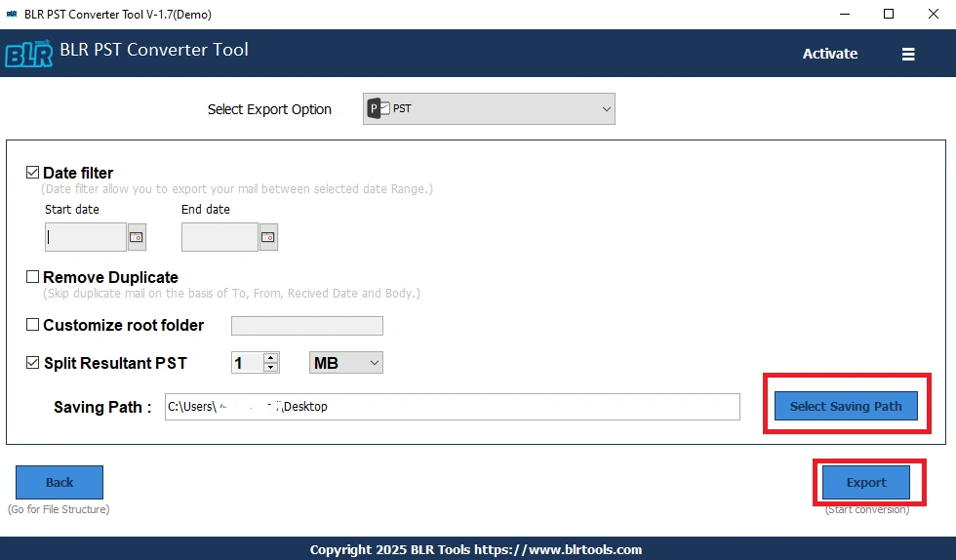Click the title bar app icon
The width and height of the screenshot is (956, 560).
click(x=12, y=14)
